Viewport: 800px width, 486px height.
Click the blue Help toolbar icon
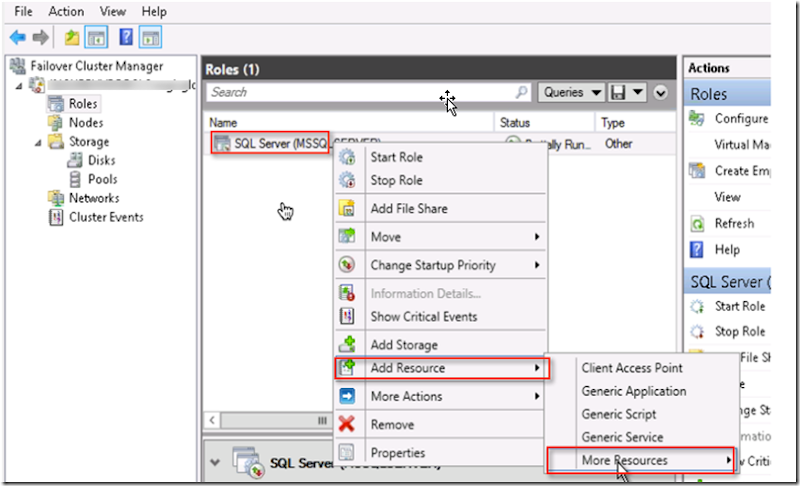tap(126, 37)
